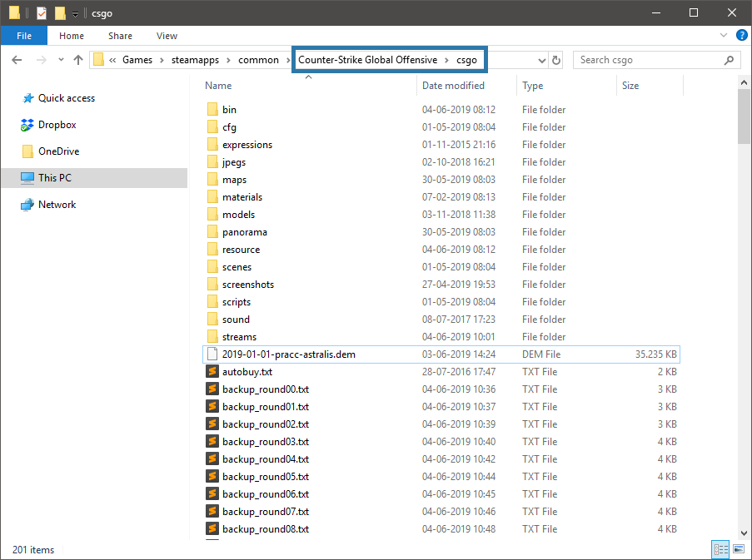The height and width of the screenshot is (560, 752).
Task: Go up one folder level
Action: click(78, 60)
